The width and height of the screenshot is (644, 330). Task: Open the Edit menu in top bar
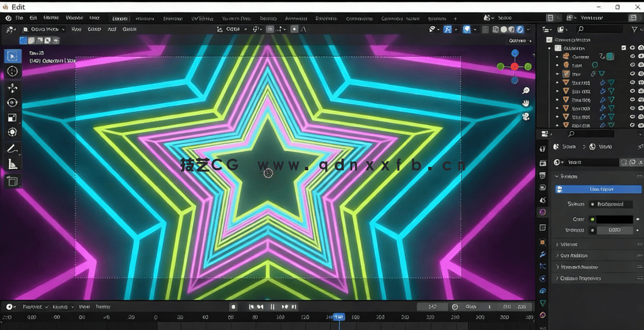[34, 18]
